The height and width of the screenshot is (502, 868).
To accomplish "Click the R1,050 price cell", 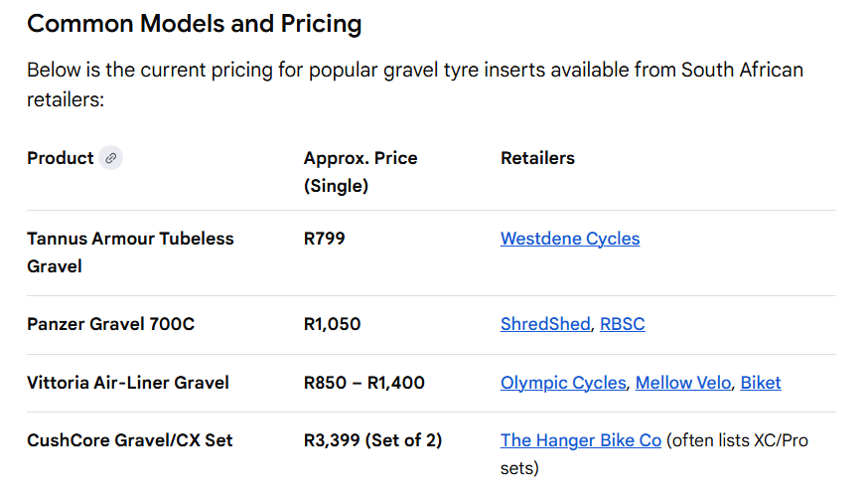I will click(333, 324).
